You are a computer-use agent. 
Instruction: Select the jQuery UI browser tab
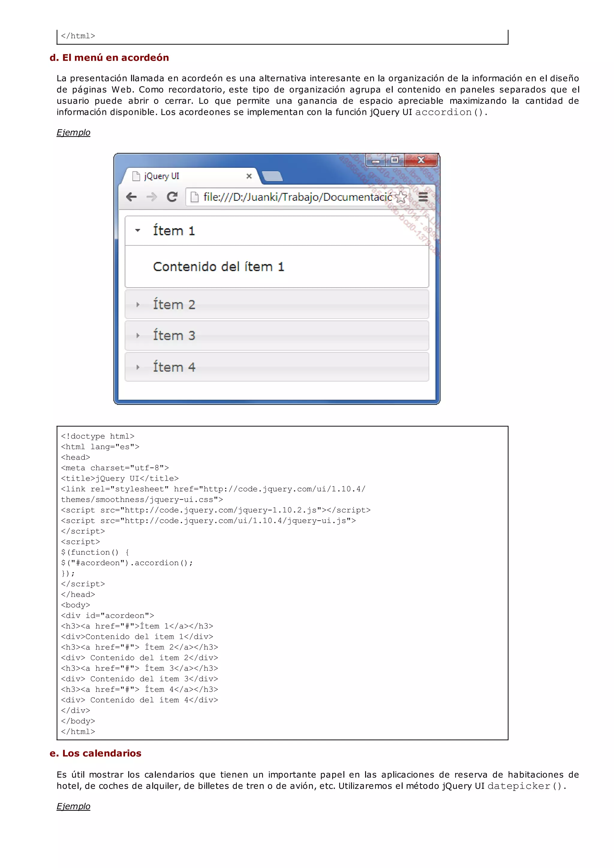tap(191, 176)
